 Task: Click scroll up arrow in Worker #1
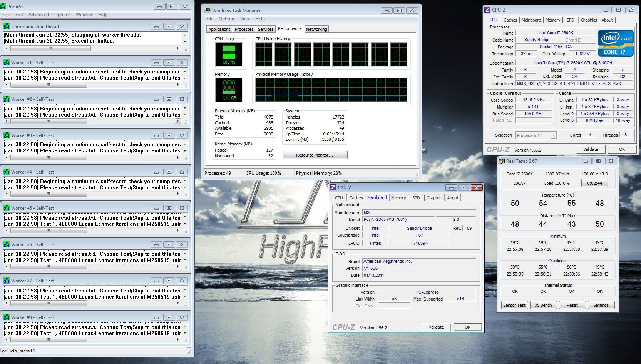pos(185,71)
